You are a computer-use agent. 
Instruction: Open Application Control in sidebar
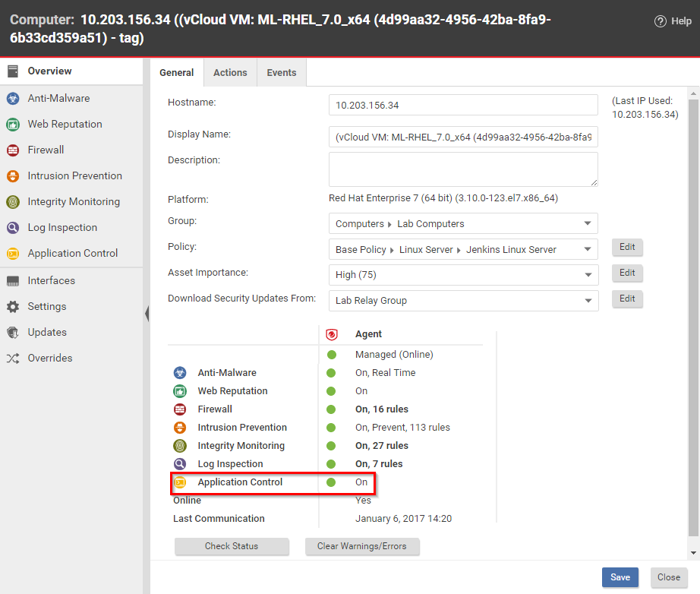(x=72, y=253)
